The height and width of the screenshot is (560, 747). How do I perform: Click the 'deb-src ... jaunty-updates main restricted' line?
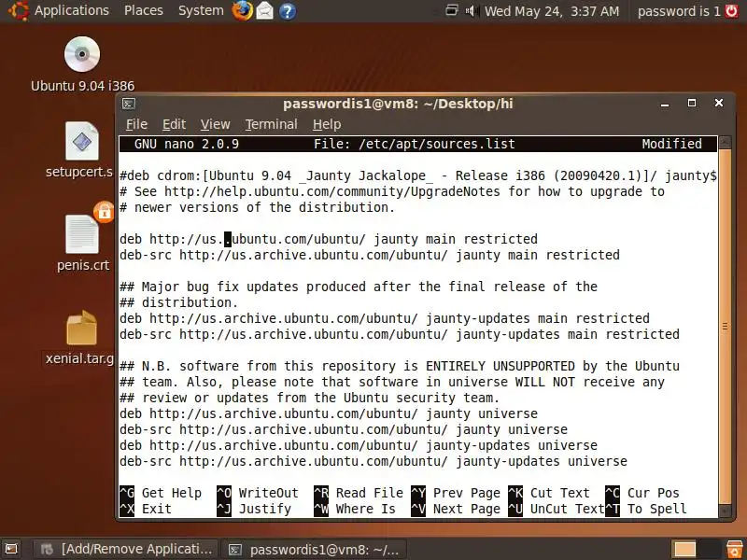point(400,334)
